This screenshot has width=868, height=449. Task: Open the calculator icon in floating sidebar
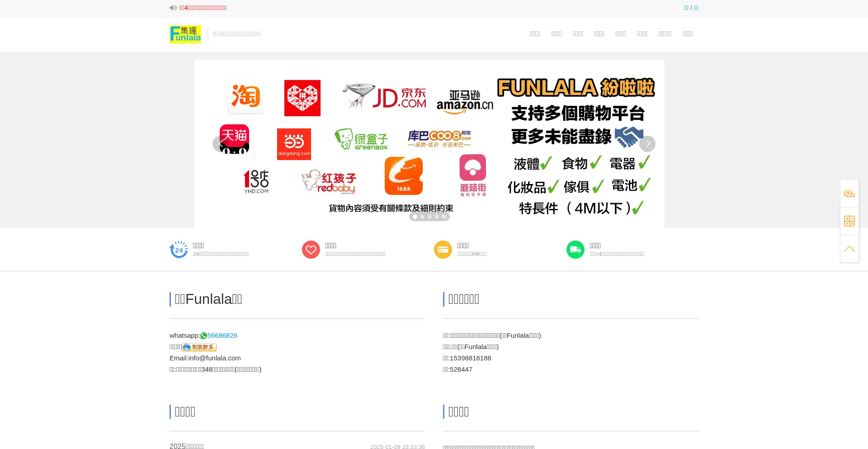[849, 221]
